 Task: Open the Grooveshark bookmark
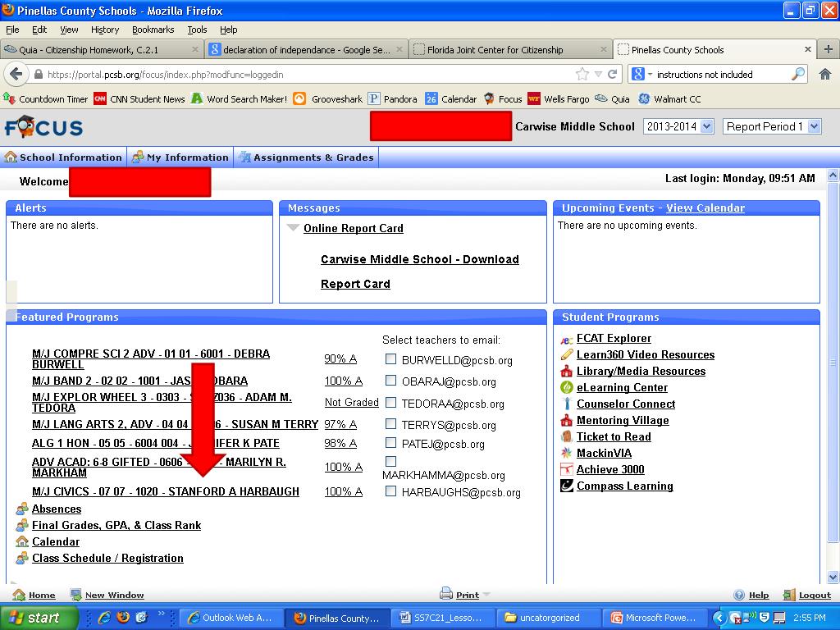click(328, 98)
